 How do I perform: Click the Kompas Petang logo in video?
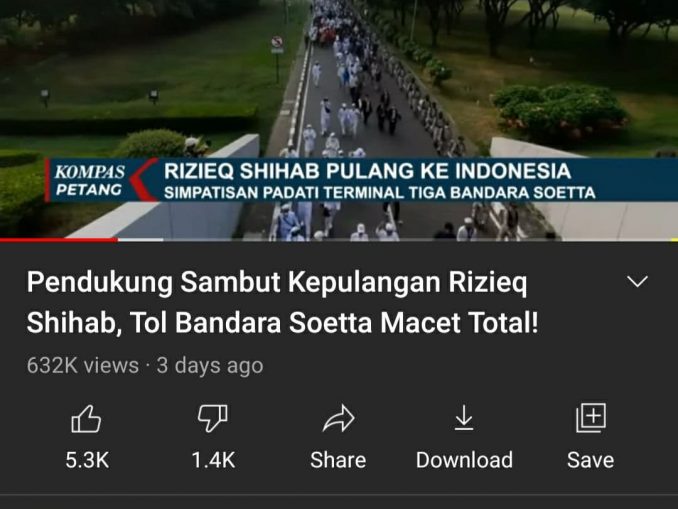pos(90,180)
